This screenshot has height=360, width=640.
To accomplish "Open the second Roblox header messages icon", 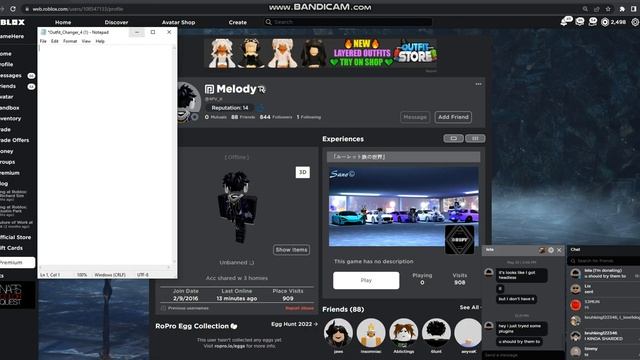I will pyautogui.click(x=580, y=22).
